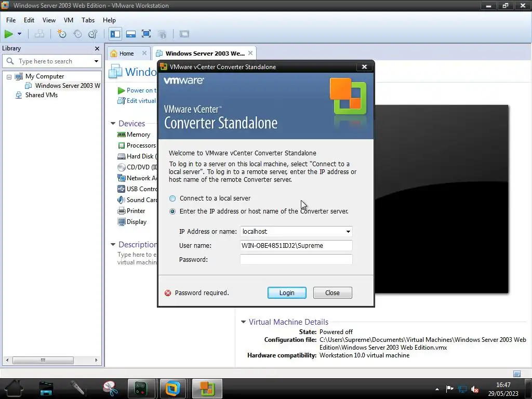Click the Close button in Converter dialog

pyautogui.click(x=332, y=292)
